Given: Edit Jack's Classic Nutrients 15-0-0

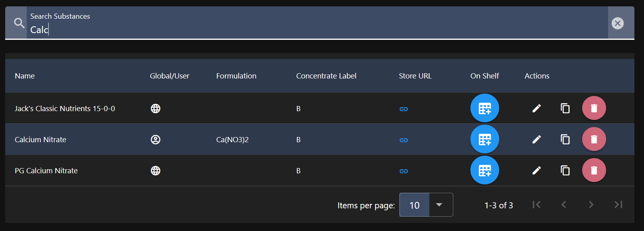Looking at the screenshot, I should (x=536, y=108).
